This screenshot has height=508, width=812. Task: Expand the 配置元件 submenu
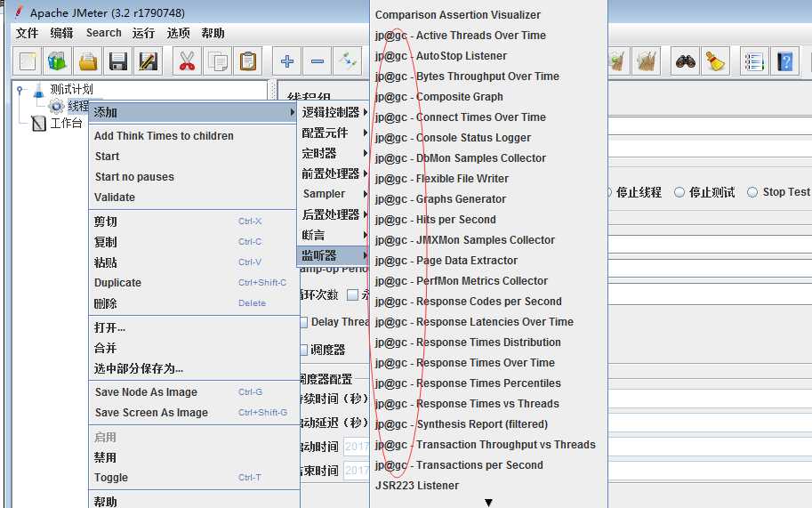334,133
